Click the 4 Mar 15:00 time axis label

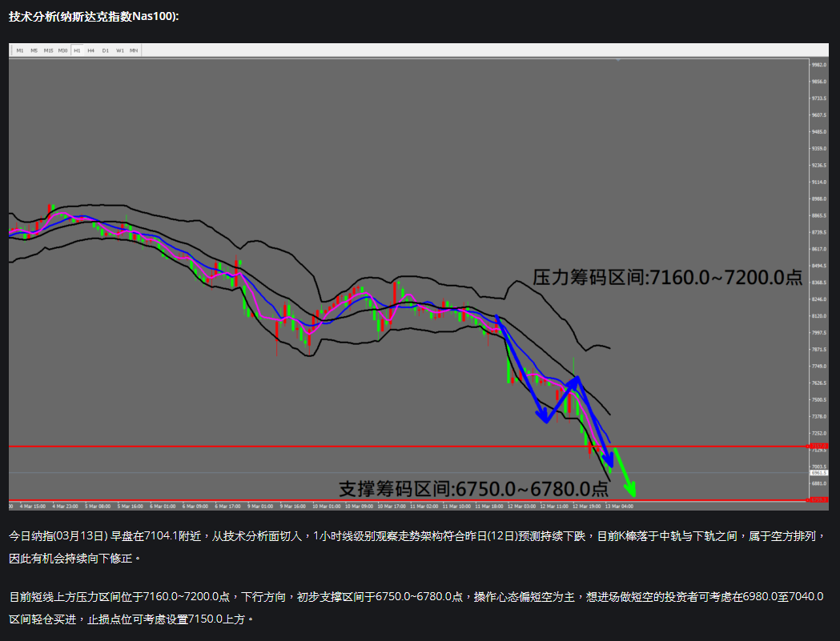[33, 506]
